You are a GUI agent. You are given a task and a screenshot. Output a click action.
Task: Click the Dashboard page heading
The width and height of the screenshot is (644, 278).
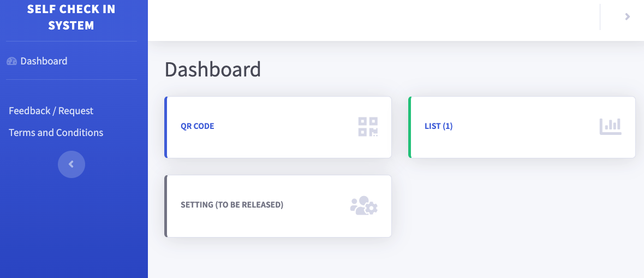tap(213, 69)
